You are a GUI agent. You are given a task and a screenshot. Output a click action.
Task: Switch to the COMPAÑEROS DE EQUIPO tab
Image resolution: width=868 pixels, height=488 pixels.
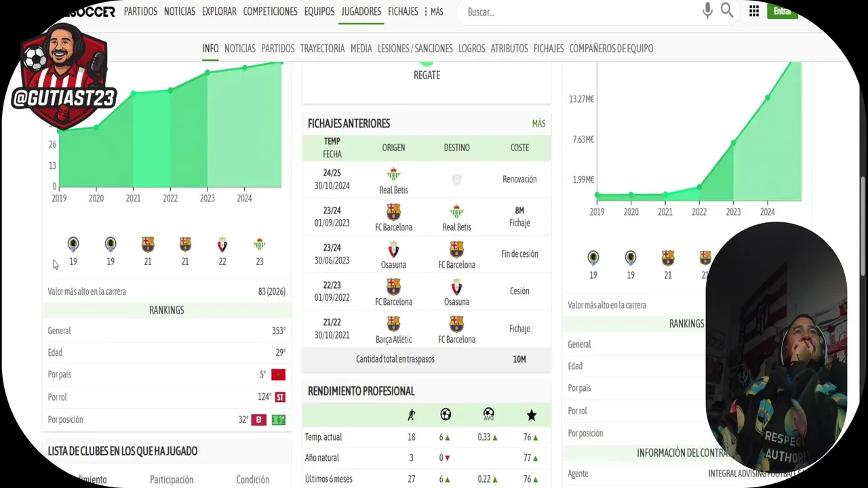click(611, 48)
